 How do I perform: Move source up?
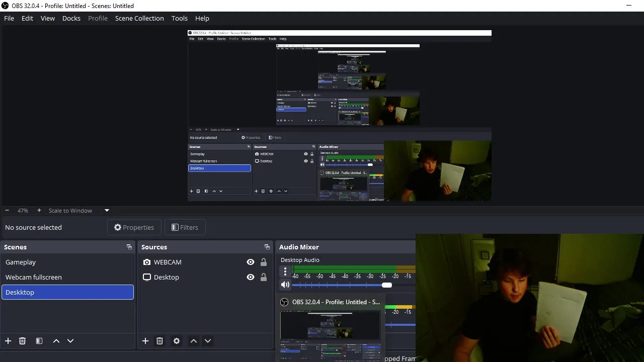[194, 341]
